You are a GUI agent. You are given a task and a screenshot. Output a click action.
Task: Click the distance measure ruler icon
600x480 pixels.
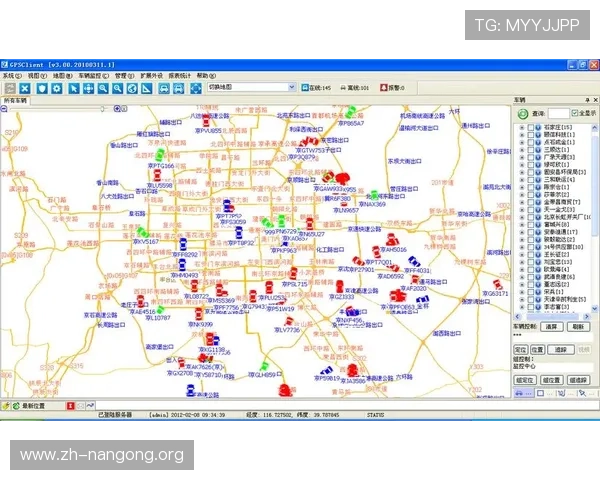pyautogui.click(x=147, y=88)
